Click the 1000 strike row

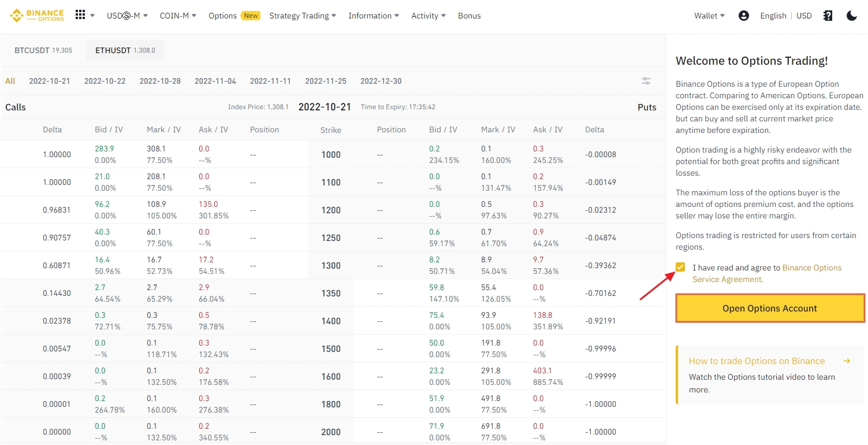(x=333, y=154)
